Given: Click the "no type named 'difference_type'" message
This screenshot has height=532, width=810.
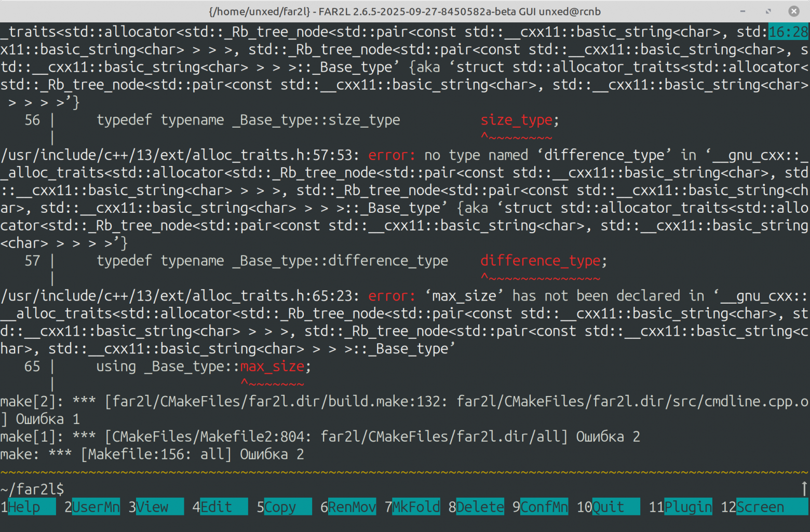Looking at the screenshot, I should (x=548, y=155).
